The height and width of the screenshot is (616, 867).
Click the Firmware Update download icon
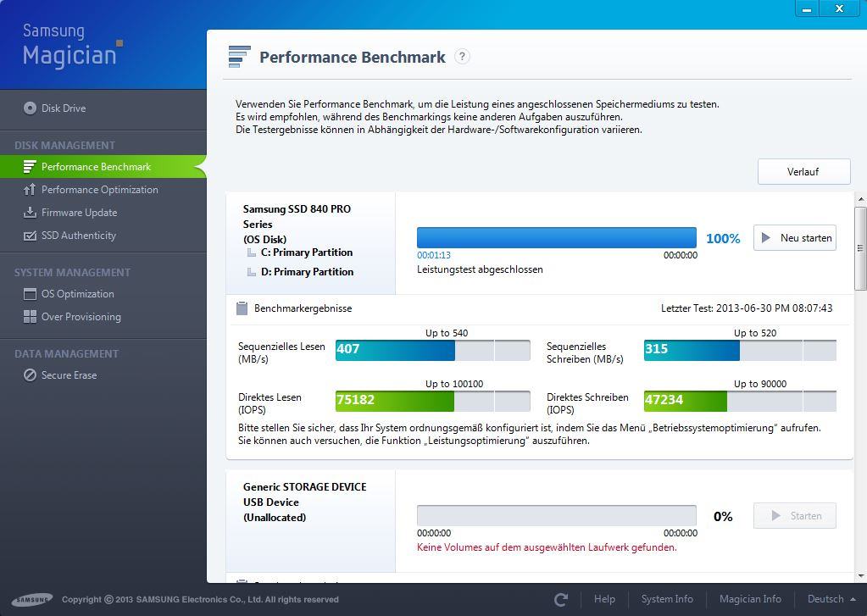click(30, 213)
